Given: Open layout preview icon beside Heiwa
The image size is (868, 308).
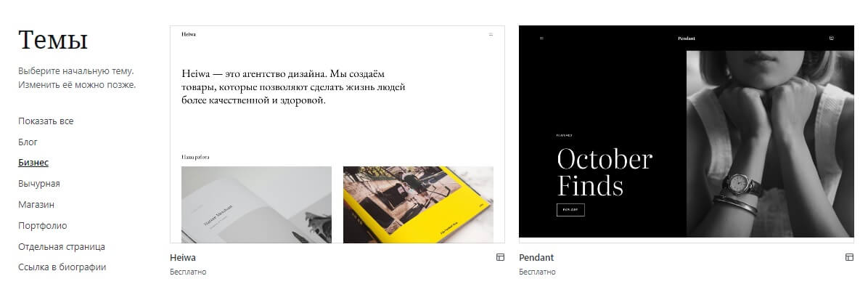Looking at the screenshot, I should (501, 257).
